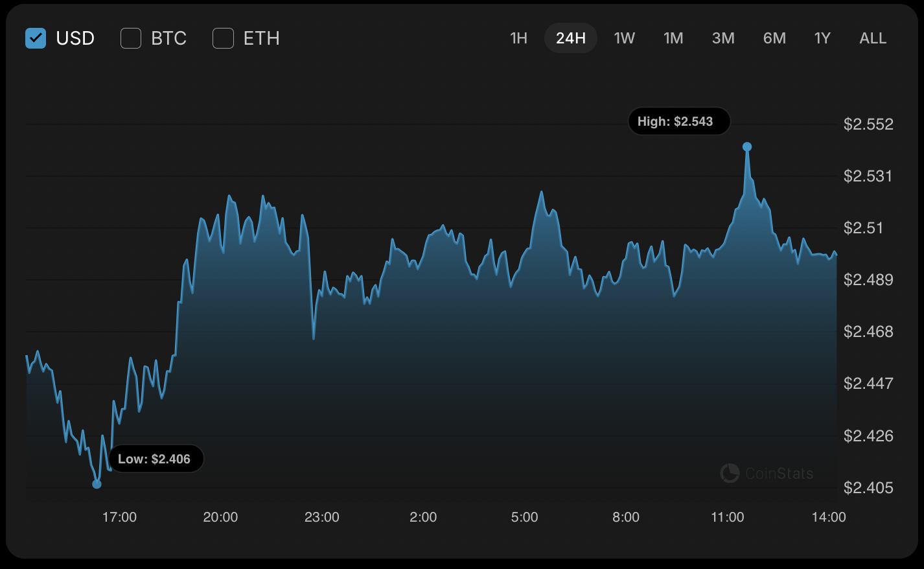
Task: Click the High: $2.543 label
Action: click(x=678, y=121)
